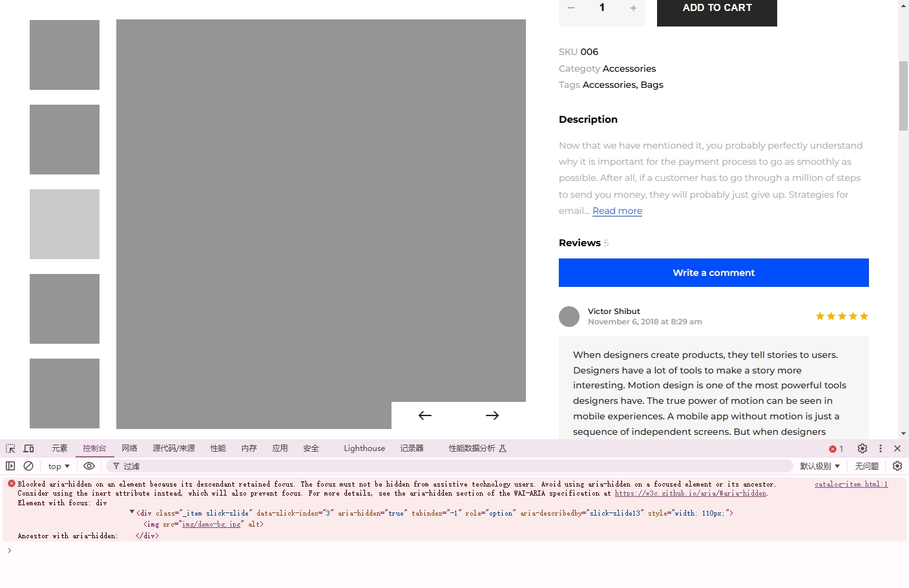Click the console prompt chevron input
The height and width of the screenshot is (588, 909).
coord(10,551)
